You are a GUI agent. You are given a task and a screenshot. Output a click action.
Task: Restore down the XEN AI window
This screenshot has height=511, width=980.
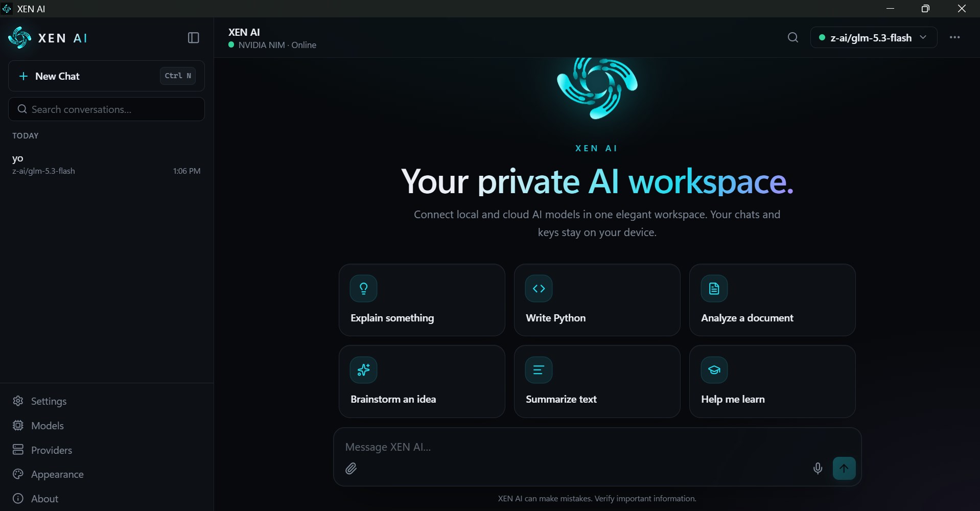[x=925, y=9]
